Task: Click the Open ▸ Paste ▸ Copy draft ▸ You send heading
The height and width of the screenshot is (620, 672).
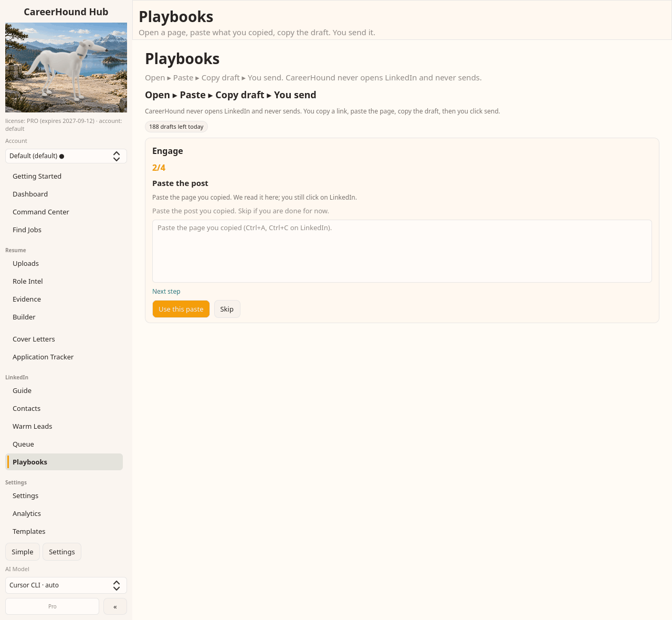Action: (x=230, y=95)
